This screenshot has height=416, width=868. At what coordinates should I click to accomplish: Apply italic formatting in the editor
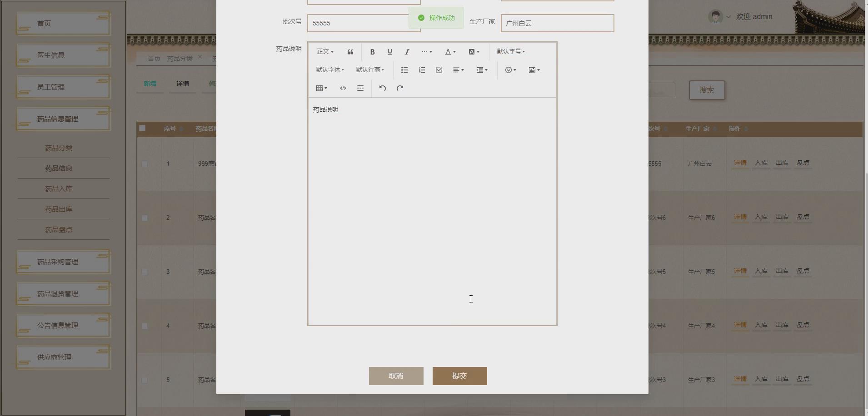click(406, 51)
